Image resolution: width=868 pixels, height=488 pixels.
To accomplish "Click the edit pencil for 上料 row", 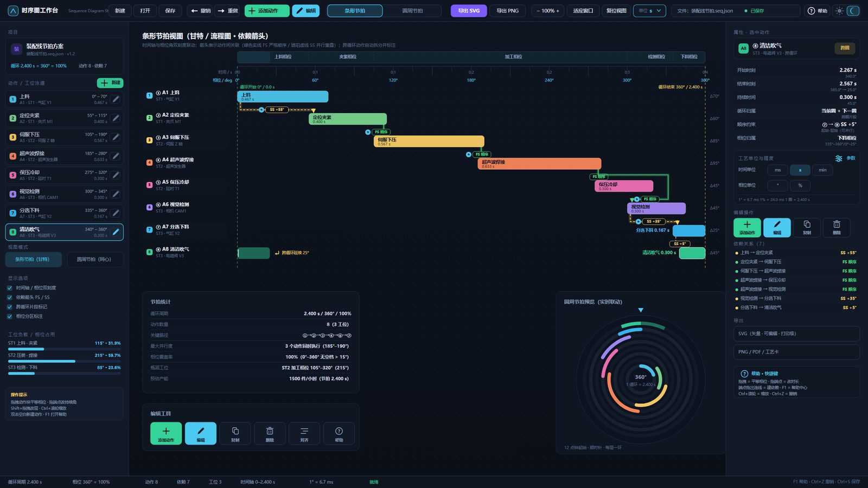I will (115, 99).
